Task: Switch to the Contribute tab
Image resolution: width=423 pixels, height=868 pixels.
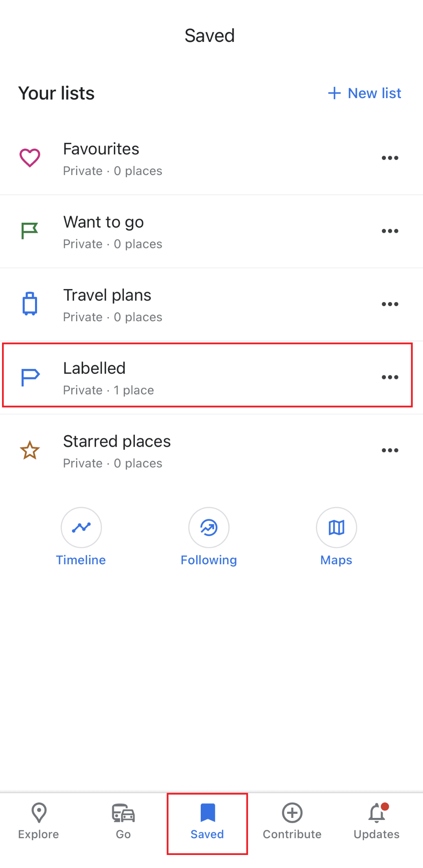Action: coord(292,822)
